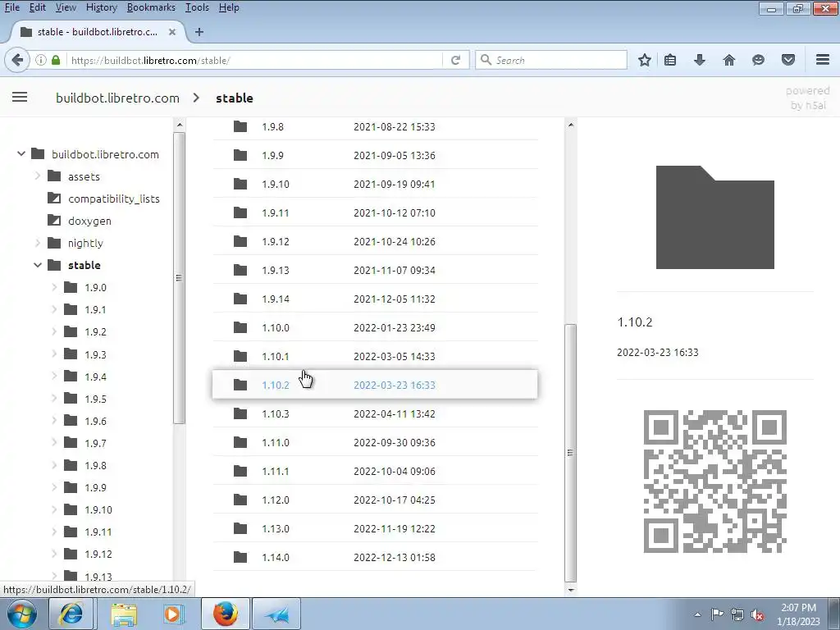Select compatibility_lists in the sidebar tree
This screenshot has width=840, height=630.
click(x=113, y=199)
